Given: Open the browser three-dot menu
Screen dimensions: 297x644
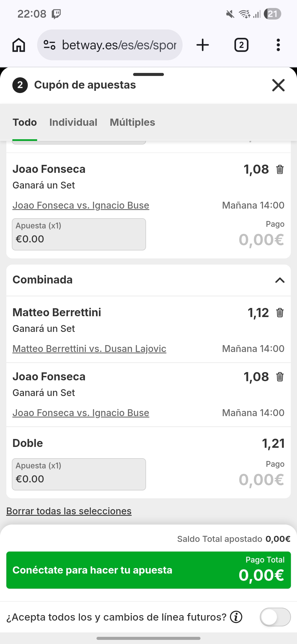Looking at the screenshot, I should (278, 45).
